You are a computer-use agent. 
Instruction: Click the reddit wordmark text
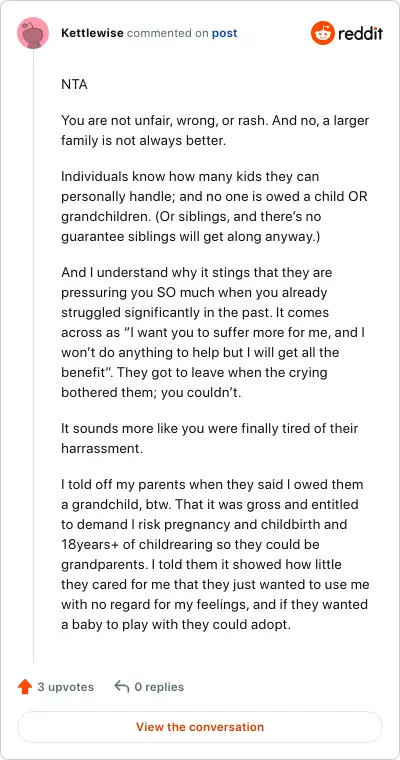coord(361,33)
